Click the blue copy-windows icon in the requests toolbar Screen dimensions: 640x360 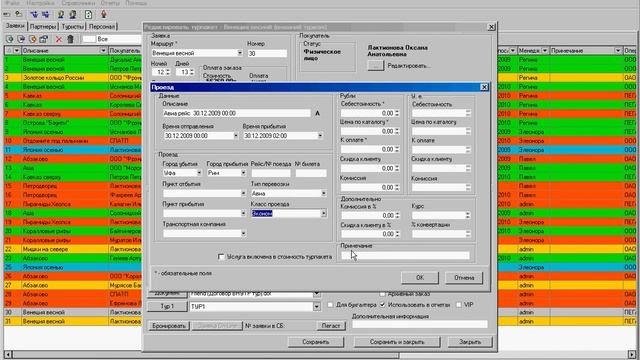pos(44,39)
